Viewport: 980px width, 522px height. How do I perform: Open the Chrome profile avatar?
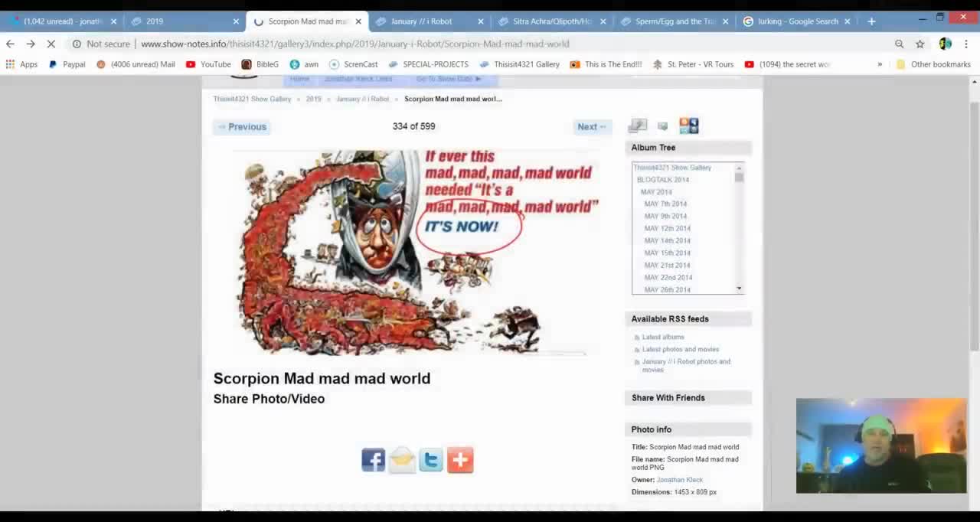point(946,44)
